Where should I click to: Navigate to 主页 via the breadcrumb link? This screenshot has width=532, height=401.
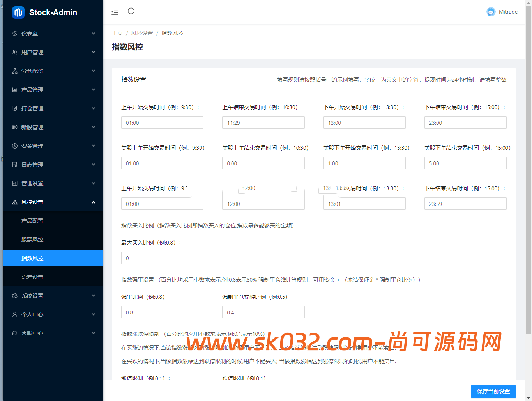[117, 33]
